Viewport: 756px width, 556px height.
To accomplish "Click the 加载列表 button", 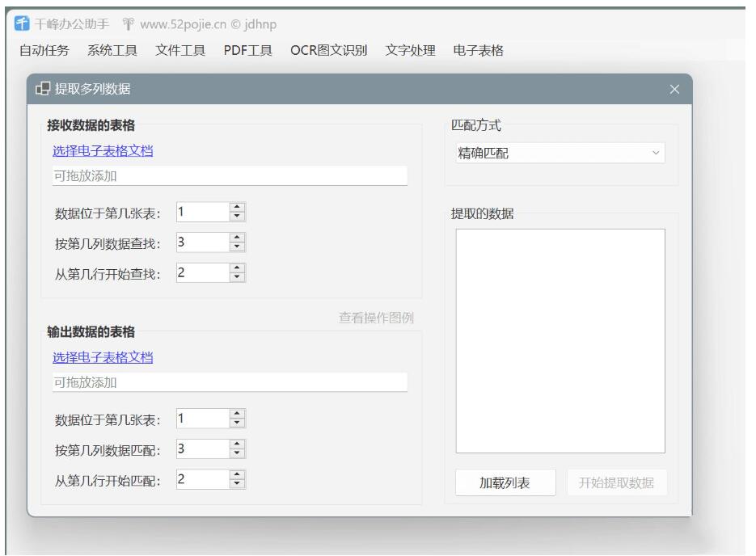I will click(x=505, y=483).
